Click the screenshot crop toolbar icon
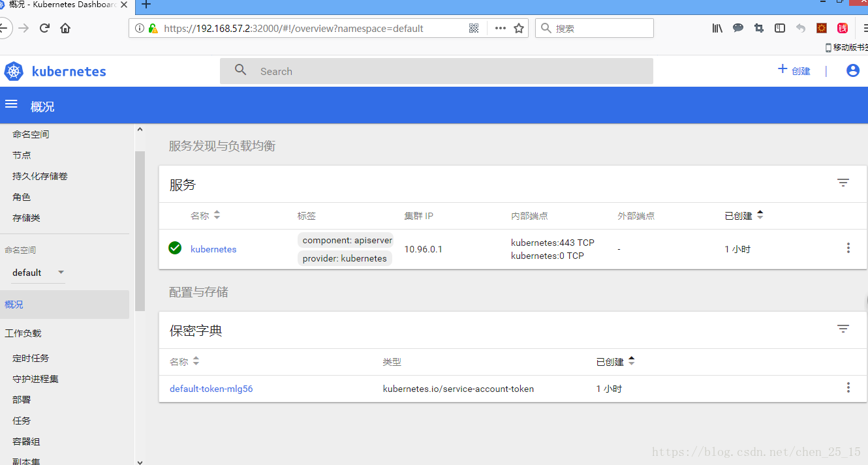868x465 pixels. tap(758, 28)
